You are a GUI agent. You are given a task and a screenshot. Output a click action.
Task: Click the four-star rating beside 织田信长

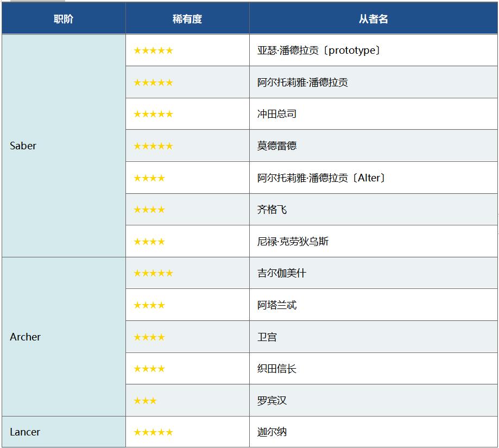coord(149,369)
